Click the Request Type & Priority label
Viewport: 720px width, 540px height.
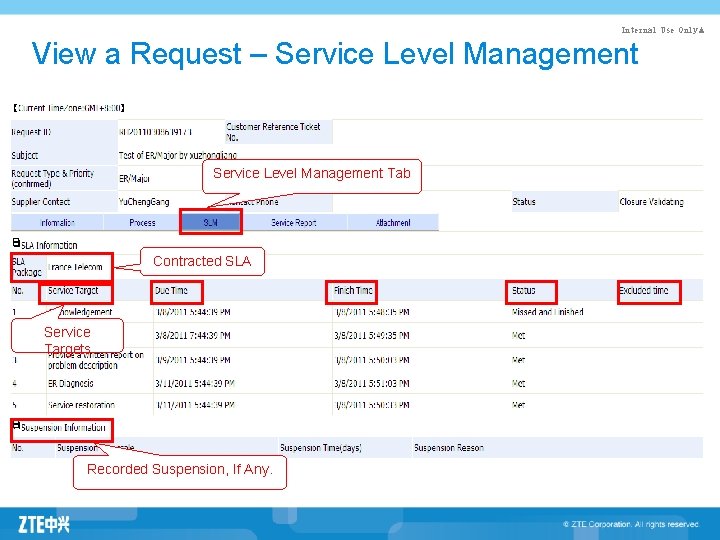(52, 179)
